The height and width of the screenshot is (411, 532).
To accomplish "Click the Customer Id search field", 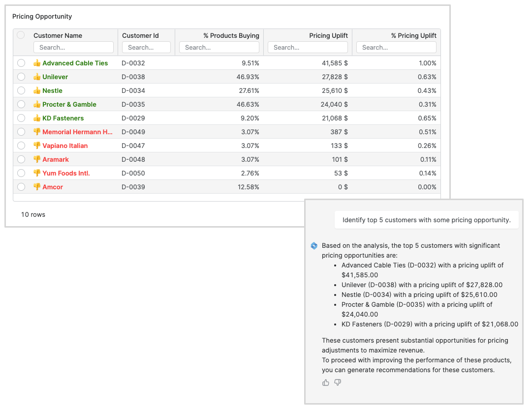I will tap(146, 47).
